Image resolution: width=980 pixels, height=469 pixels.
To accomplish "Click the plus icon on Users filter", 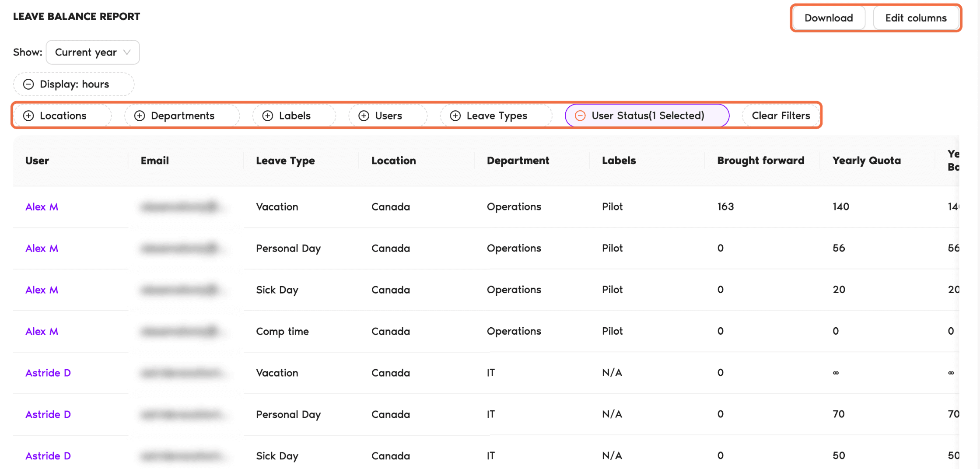I will click(x=364, y=115).
